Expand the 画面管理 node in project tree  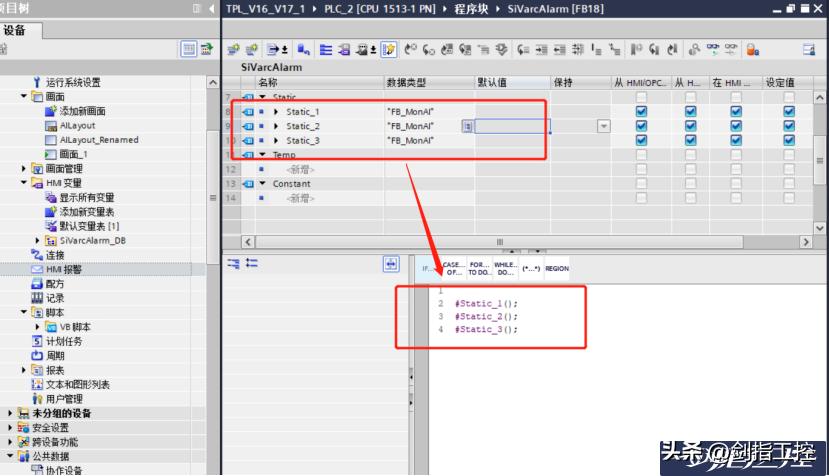click(24, 168)
